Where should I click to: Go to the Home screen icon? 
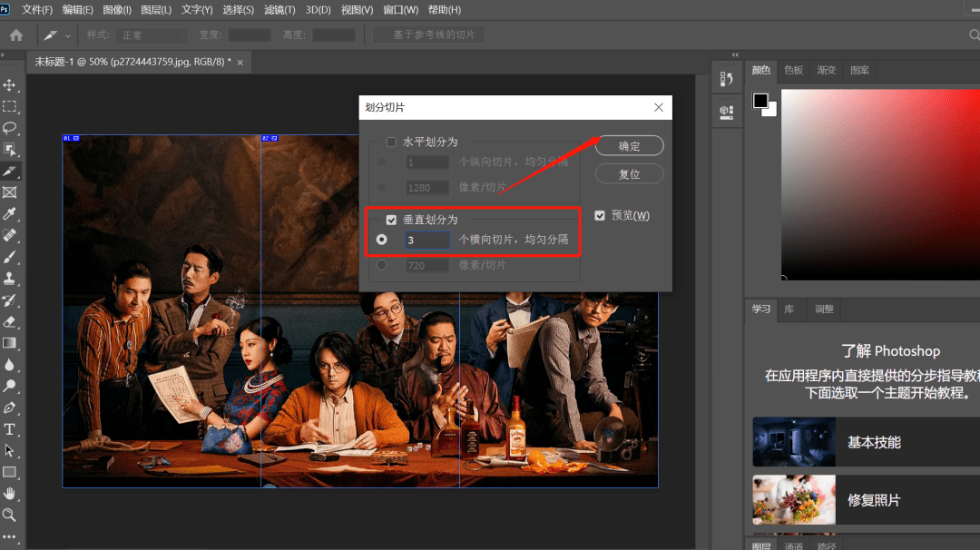(x=16, y=35)
